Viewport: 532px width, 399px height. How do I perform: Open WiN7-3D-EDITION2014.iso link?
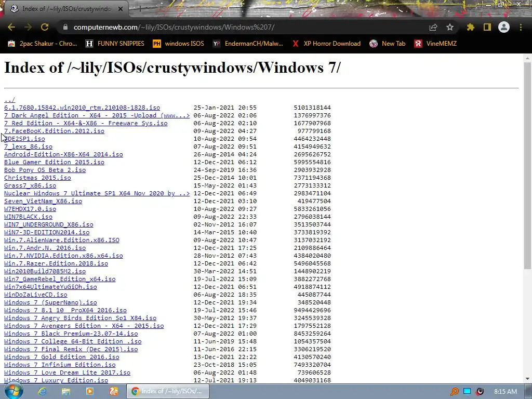coord(47,232)
